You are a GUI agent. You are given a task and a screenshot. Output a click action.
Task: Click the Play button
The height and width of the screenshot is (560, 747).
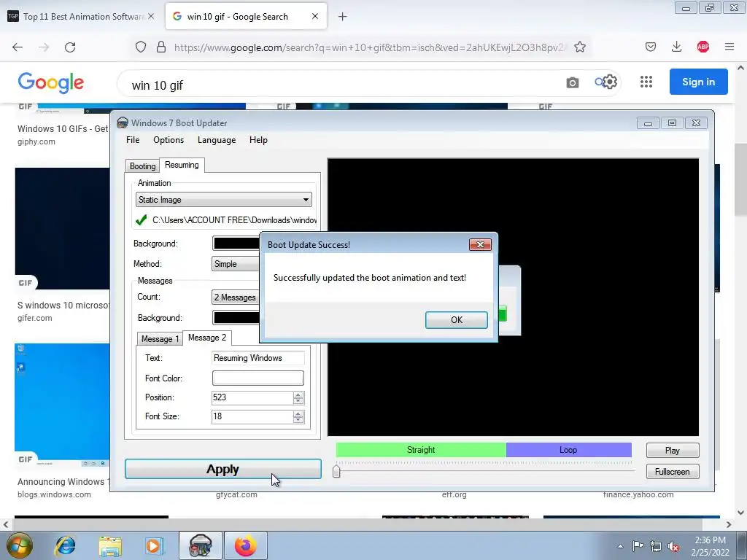672,451
